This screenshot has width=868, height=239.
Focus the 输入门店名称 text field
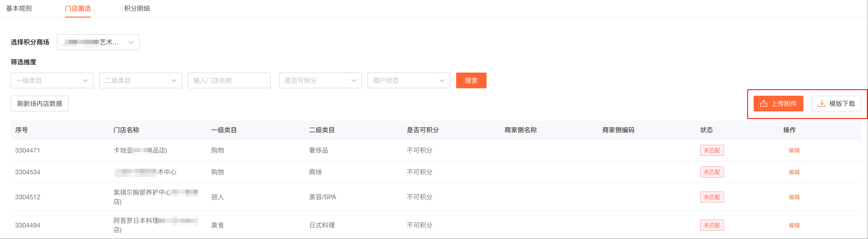click(x=229, y=81)
